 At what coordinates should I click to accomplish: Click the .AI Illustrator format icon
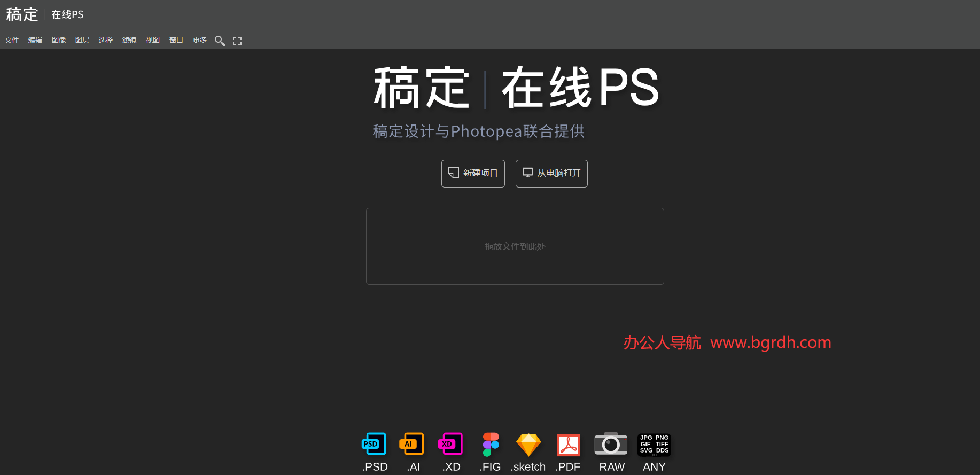(411, 445)
